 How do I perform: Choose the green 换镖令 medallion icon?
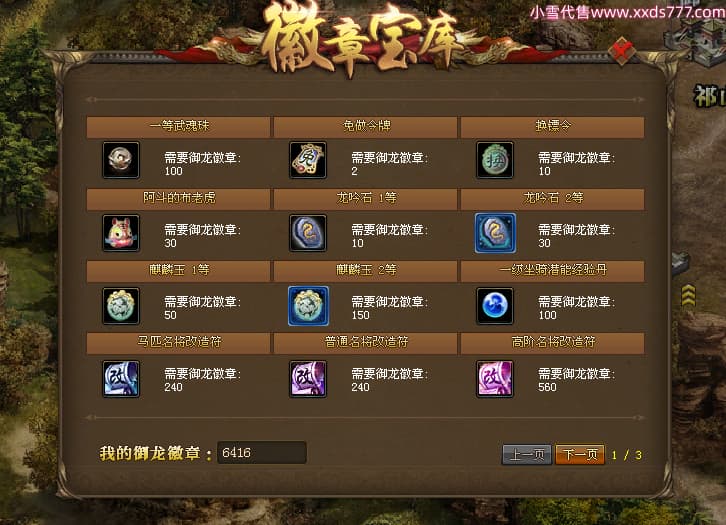pos(495,160)
